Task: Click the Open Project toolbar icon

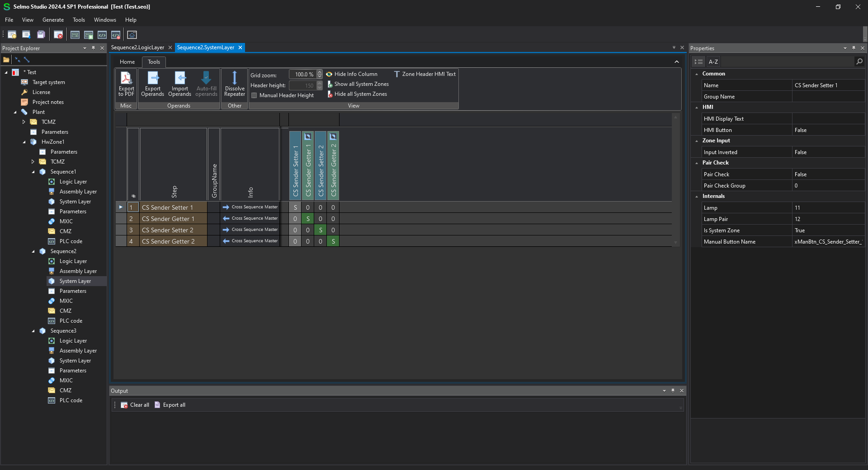Action: click(26, 35)
